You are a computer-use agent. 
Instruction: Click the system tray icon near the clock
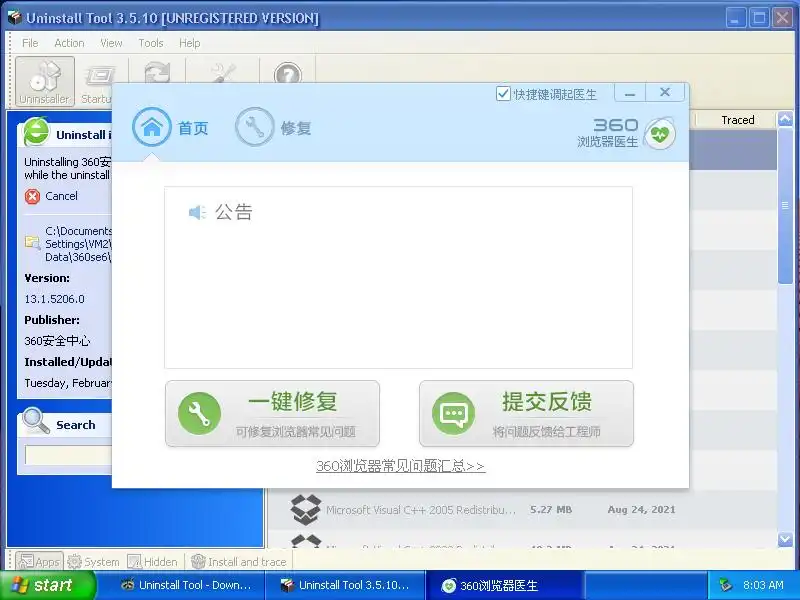click(x=725, y=585)
